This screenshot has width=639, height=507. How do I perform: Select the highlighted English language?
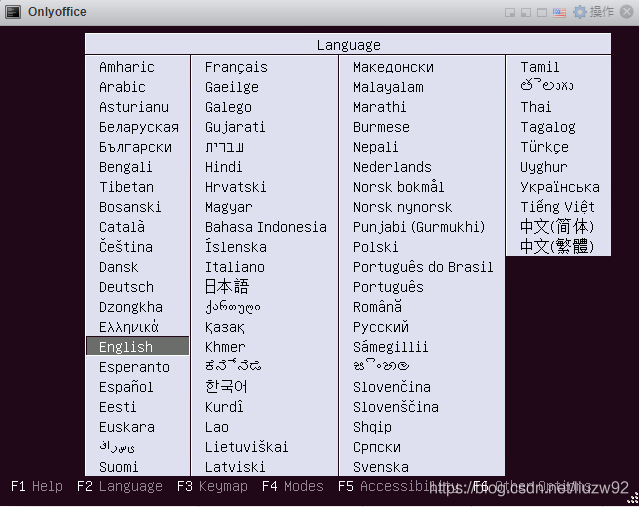click(138, 347)
